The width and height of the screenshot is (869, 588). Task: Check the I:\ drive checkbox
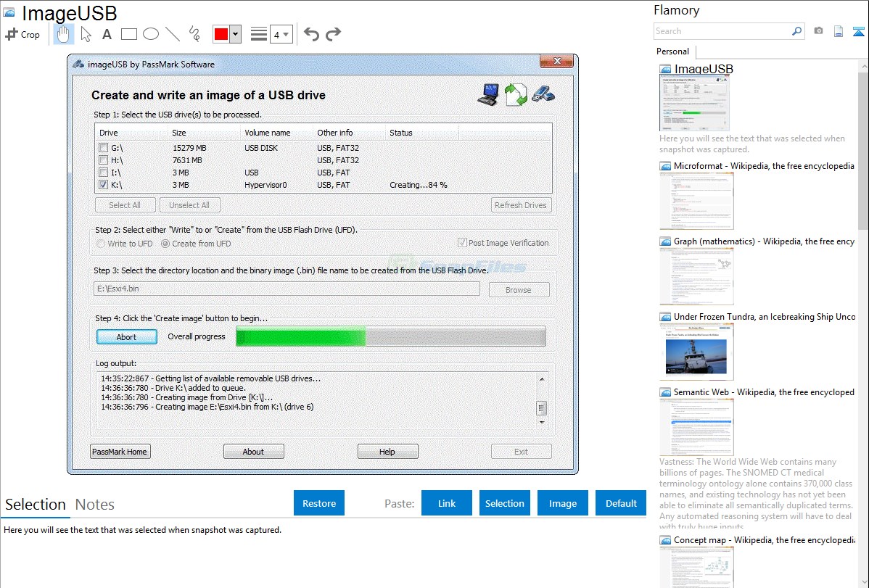click(103, 173)
